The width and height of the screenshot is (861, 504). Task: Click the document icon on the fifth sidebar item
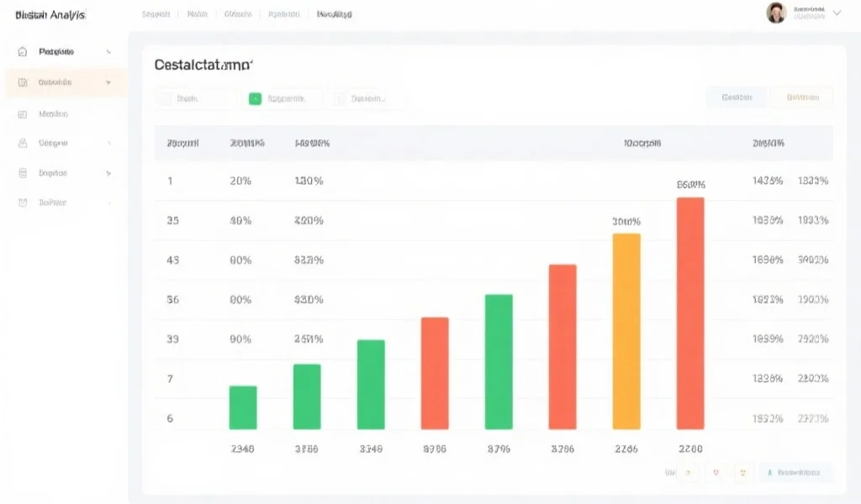pos(23,173)
